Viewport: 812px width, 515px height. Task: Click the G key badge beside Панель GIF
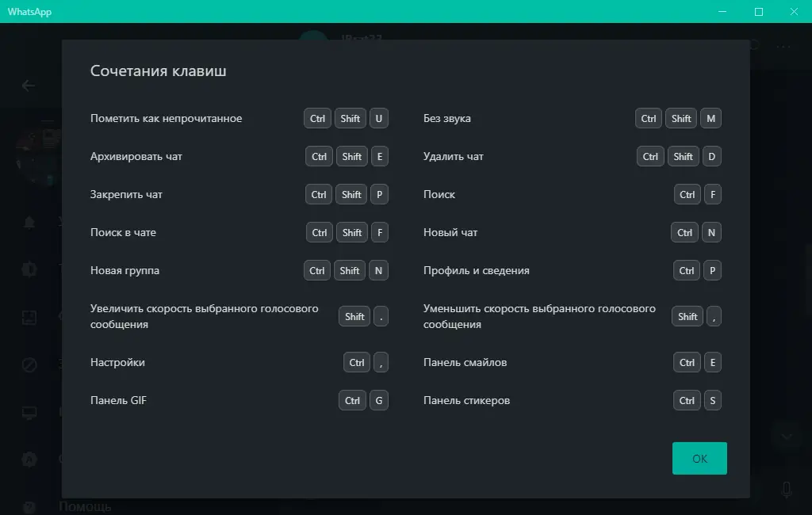coord(379,400)
